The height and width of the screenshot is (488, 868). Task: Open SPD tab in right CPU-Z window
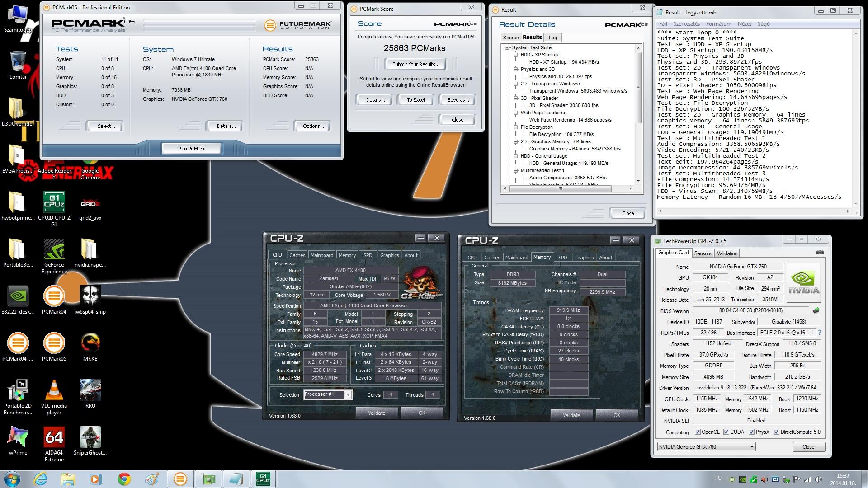[562, 258]
